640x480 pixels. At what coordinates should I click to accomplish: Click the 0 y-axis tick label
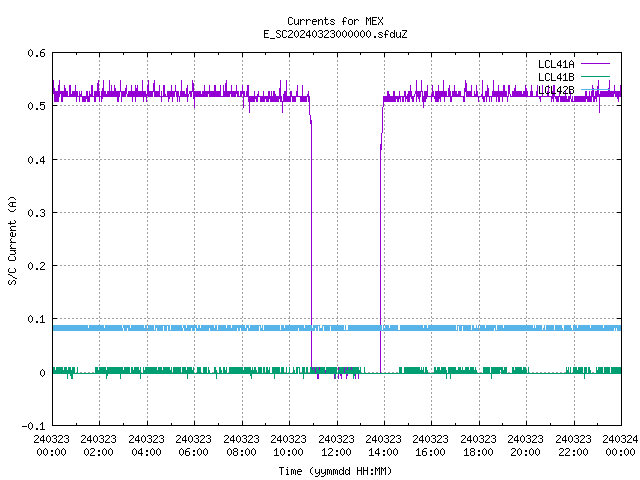point(42,373)
